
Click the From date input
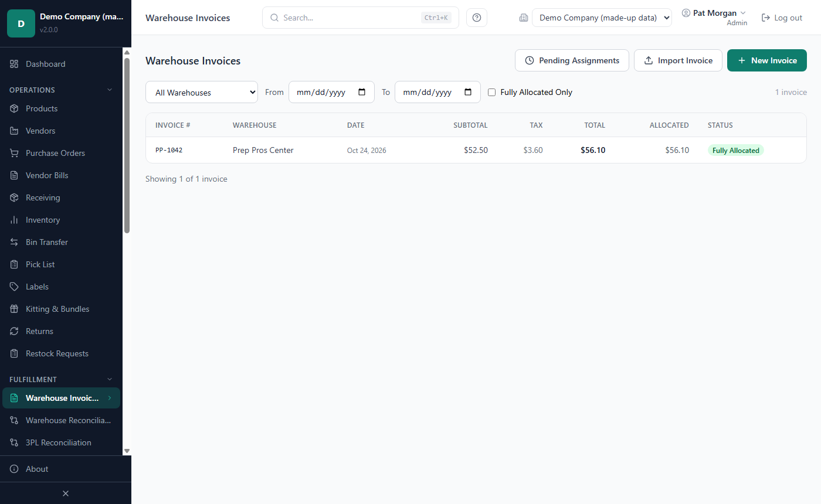pyautogui.click(x=331, y=92)
